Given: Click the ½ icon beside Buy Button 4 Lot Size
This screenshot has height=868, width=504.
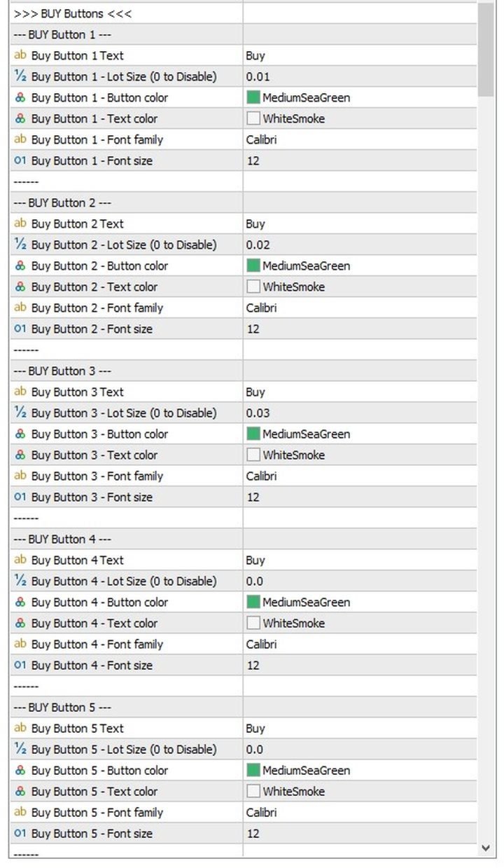Looking at the screenshot, I should 20,581.
